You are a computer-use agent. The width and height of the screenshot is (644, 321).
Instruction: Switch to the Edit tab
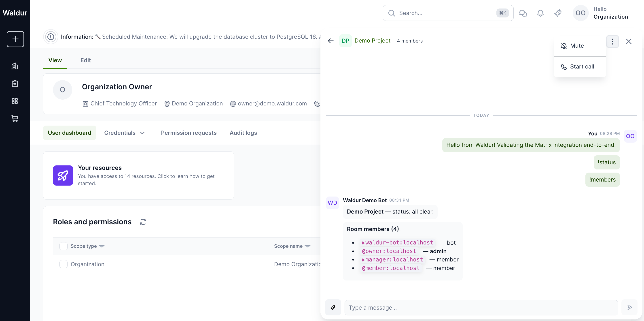[x=85, y=60]
